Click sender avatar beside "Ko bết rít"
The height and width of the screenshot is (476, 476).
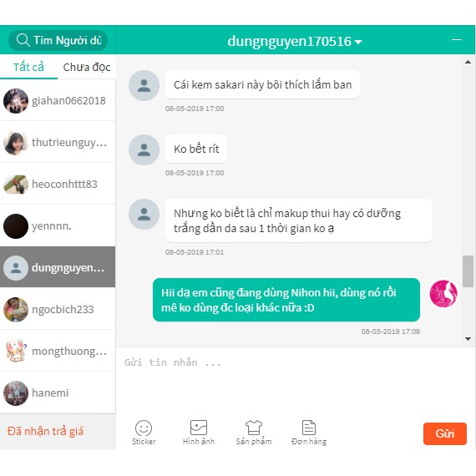[x=144, y=149]
